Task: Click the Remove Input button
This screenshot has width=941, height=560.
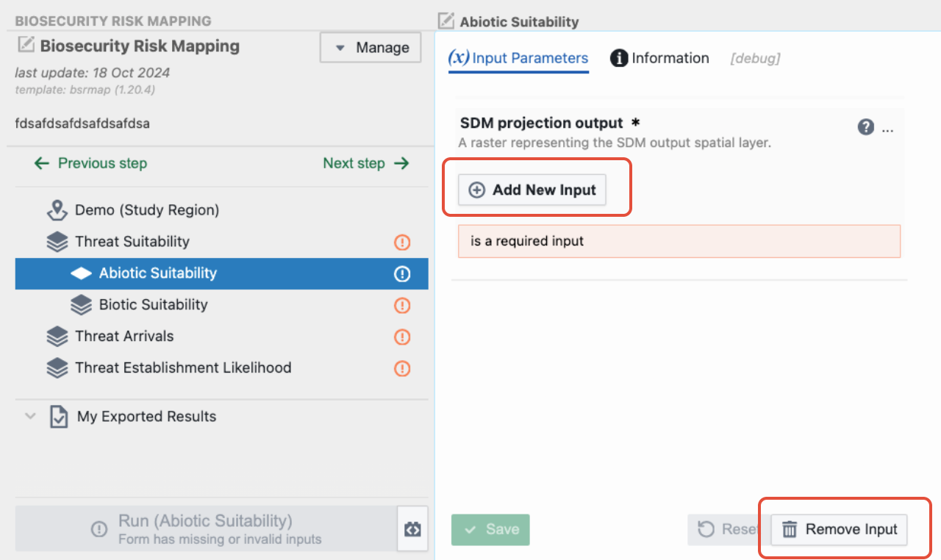Action: 840,529
